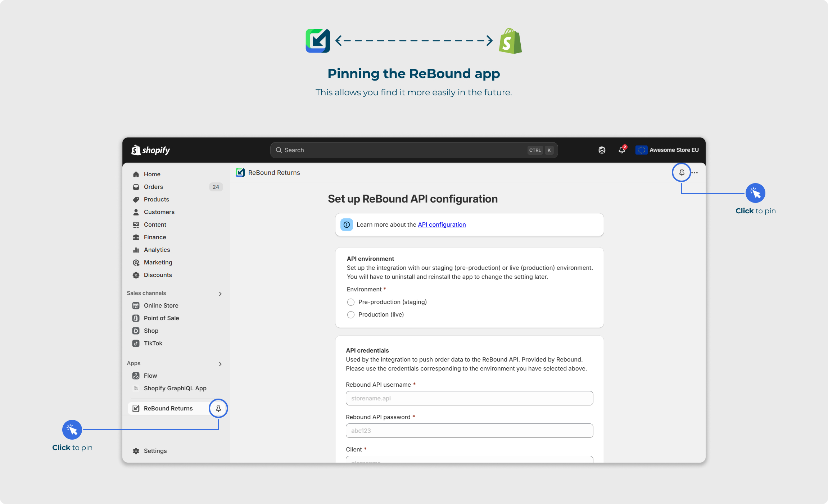Viewport: 828px width, 504px height.
Task: Click the ReBound logo in the app header
Action: coord(240,173)
